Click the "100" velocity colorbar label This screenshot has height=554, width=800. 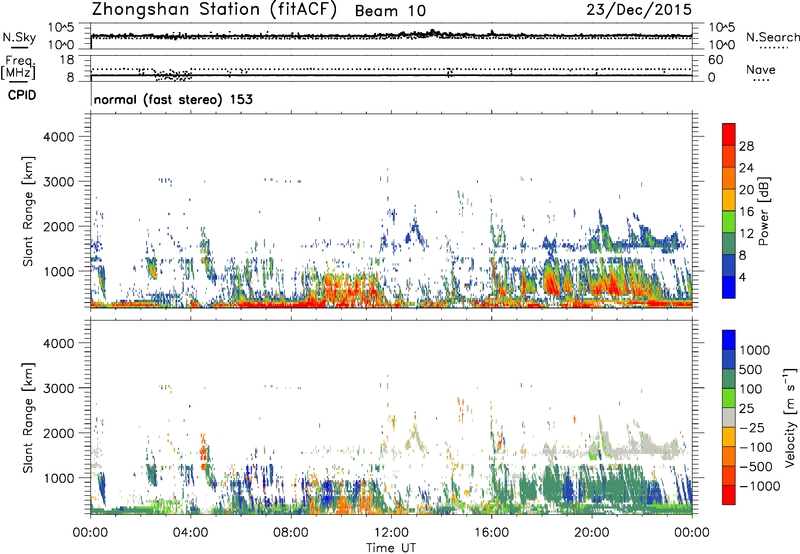(x=751, y=389)
